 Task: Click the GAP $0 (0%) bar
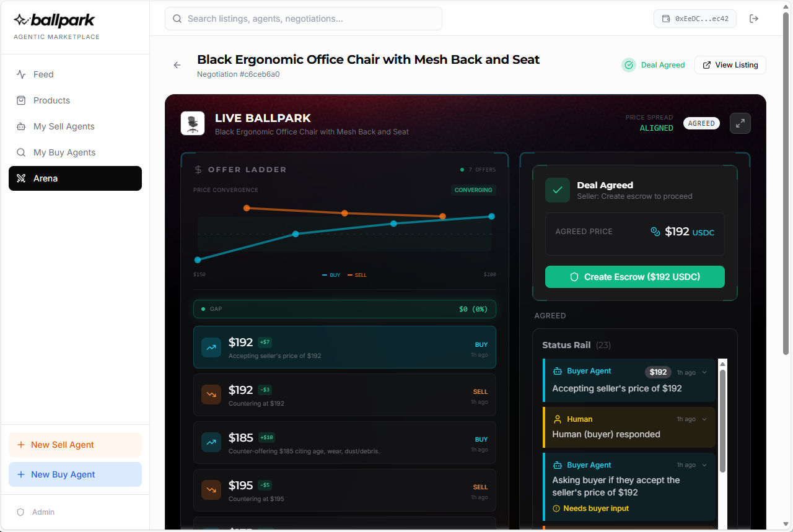pyautogui.click(x=344, y=308)
